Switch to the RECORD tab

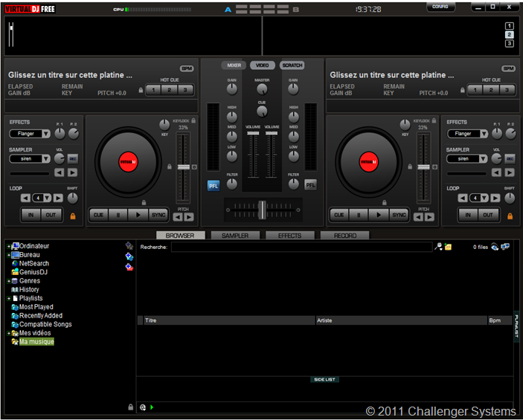tap(345, 236)
